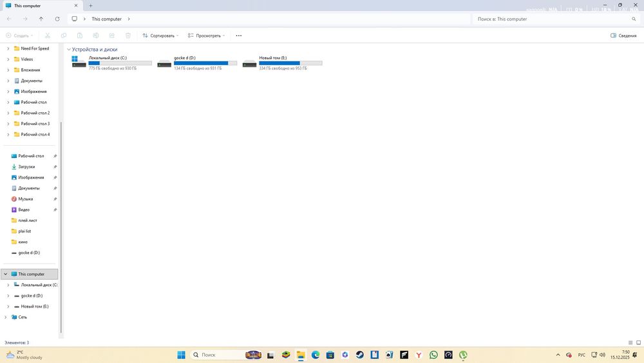Go back with the Back arrow
644x363 pixels.
coord(9,19)
